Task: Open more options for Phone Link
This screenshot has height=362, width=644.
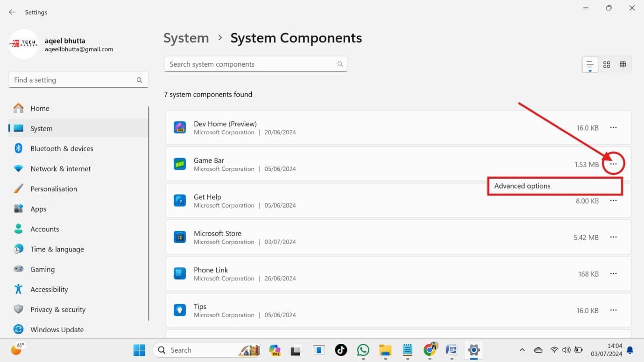Action: 613,274
